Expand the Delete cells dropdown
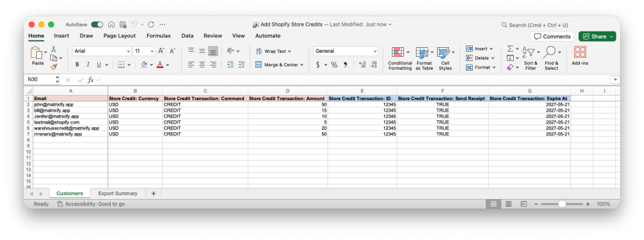Viewport: 644px width, 240px height. pos(493,58)
